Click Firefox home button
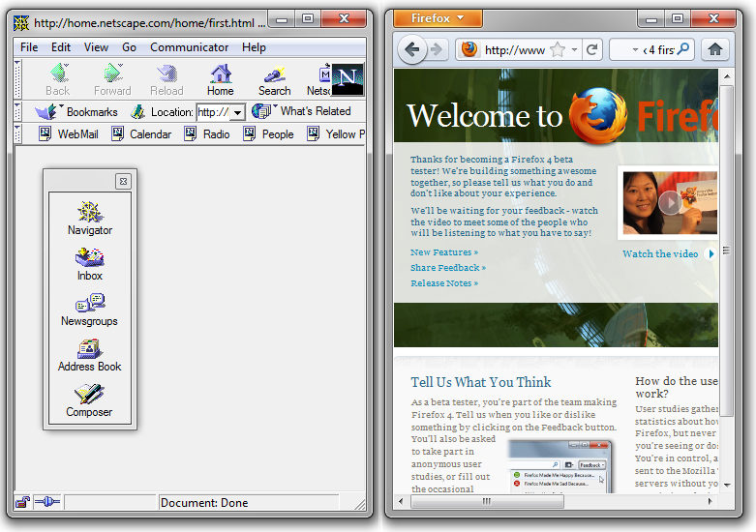The width and height of the screenshot is (756, 532). pyautogui.click(x=715, y=49)
